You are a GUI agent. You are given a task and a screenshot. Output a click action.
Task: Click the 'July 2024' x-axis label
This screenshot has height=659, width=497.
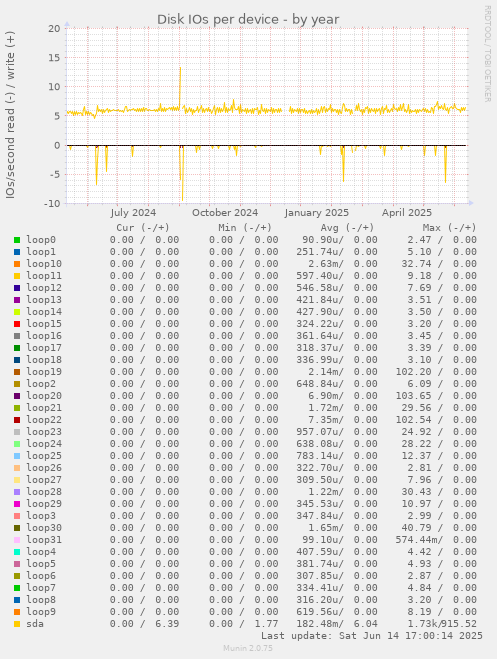tap(133, 213)
